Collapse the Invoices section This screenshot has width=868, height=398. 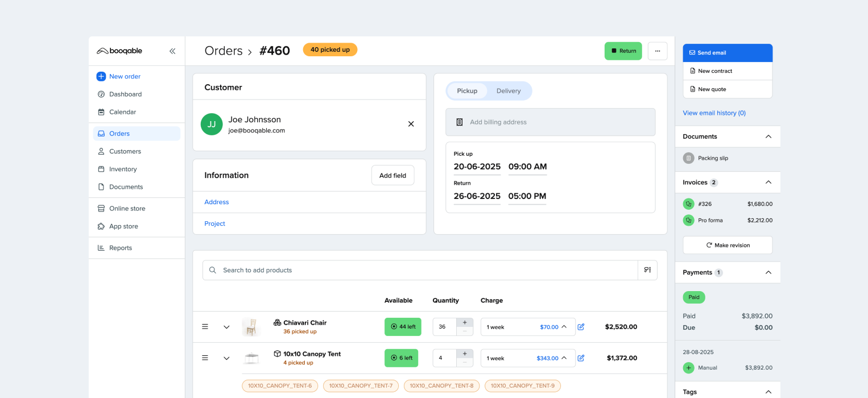click(768, 183)
